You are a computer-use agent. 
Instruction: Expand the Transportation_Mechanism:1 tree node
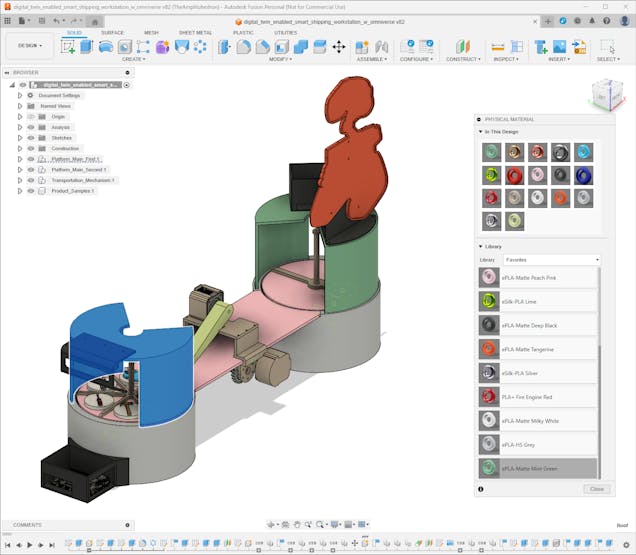(x=19, y=180)
